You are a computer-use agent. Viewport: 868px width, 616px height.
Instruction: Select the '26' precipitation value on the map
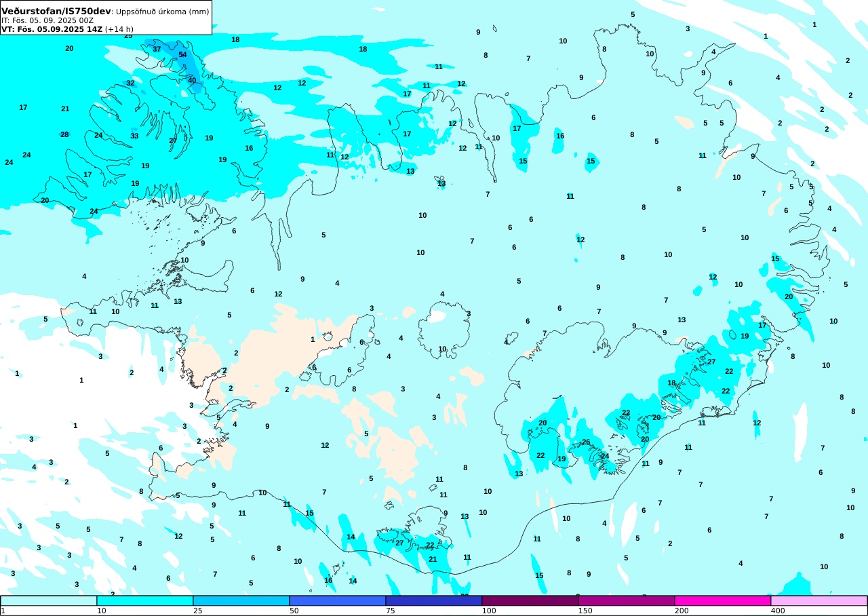586,442
